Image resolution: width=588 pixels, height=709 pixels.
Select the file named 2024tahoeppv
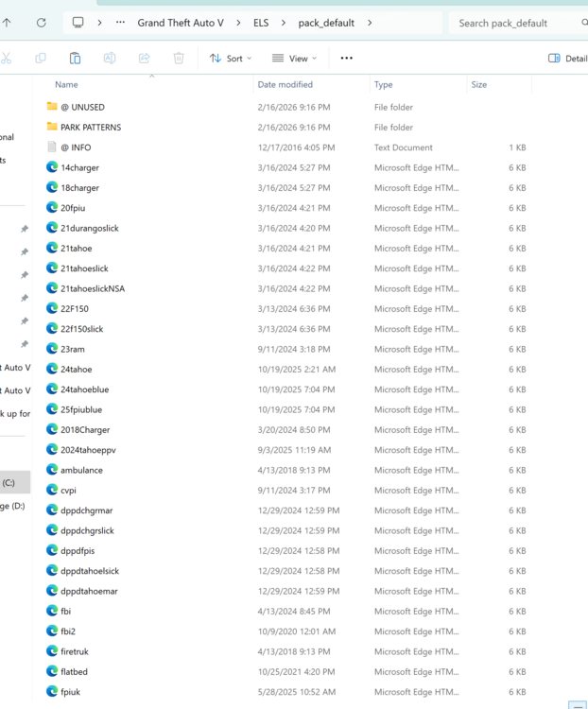point(88,450)
